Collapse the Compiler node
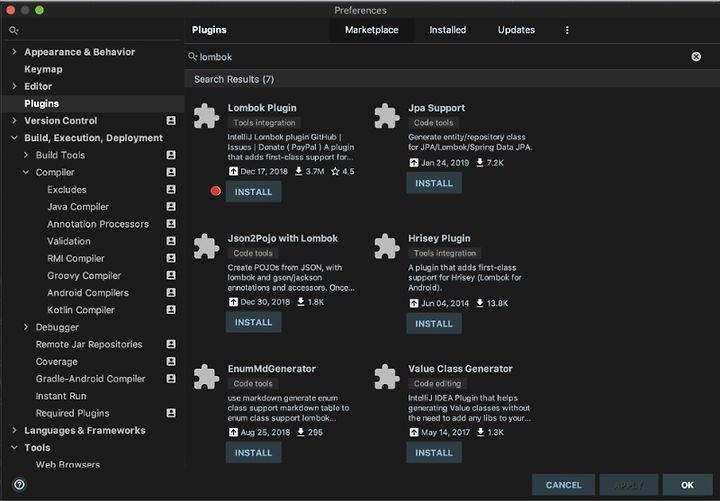Image resolution: width=720 pixels, height=501 pixels. [26, 172]
